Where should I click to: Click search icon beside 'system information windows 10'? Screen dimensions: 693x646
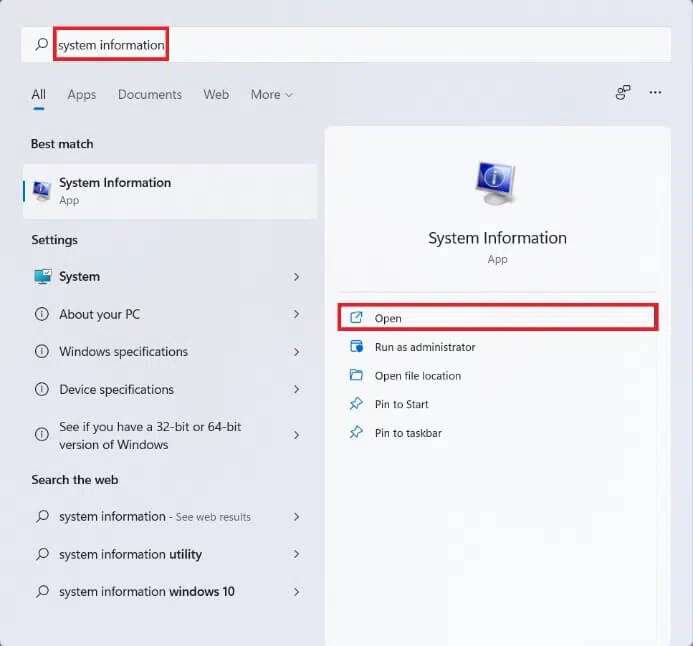tap(42, 591)
